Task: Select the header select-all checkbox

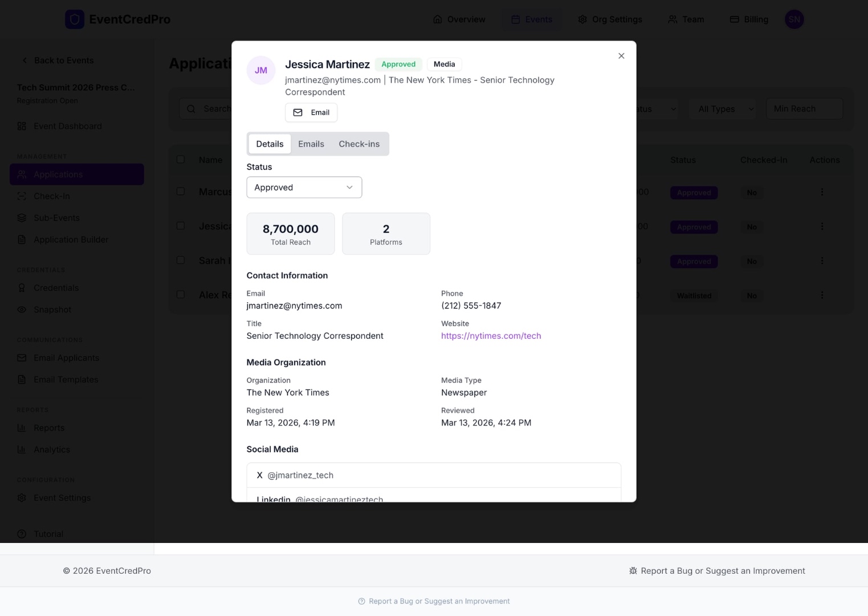Action: tap(181, 159)
